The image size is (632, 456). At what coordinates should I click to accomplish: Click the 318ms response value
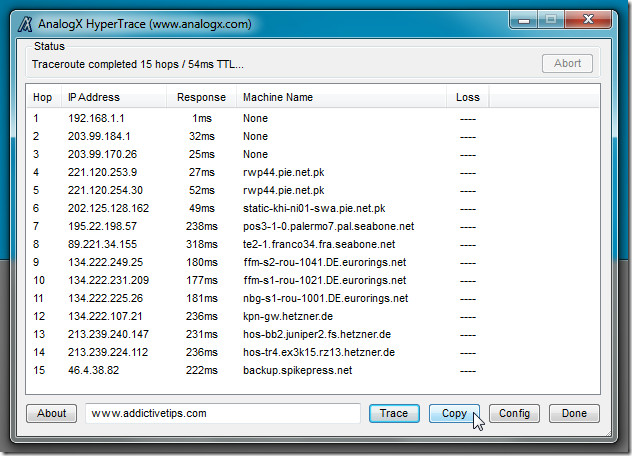click(x=202, y=244)
